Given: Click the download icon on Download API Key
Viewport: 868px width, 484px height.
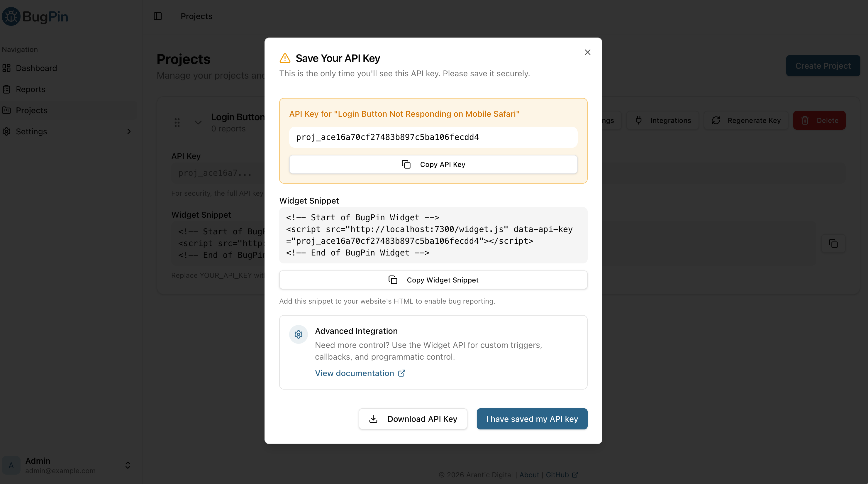Looking at the screenshot, I should pyautogui.click(x=373, y=419).
